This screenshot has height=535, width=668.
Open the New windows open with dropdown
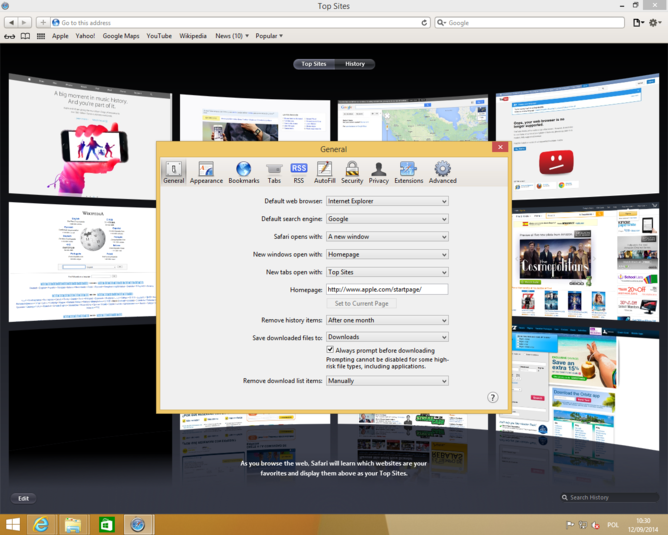click(387, 254)
